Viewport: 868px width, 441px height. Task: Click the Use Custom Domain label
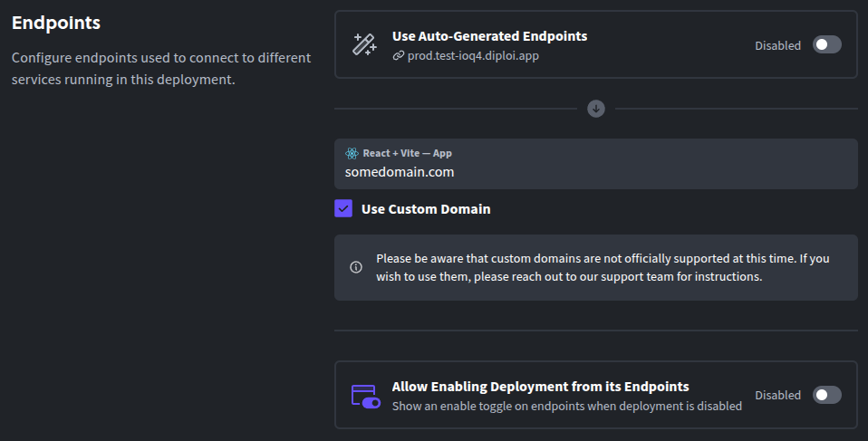(426, 209)
